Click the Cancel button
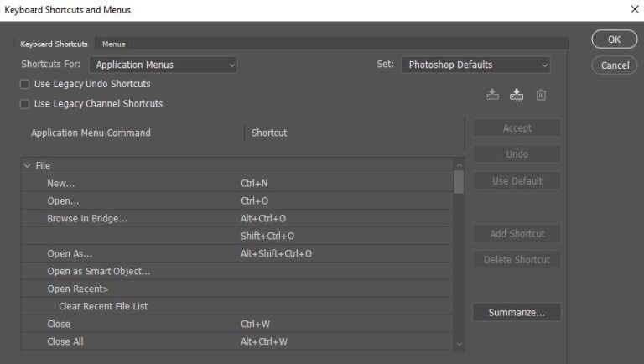The image size is (644, 364). 615,65
